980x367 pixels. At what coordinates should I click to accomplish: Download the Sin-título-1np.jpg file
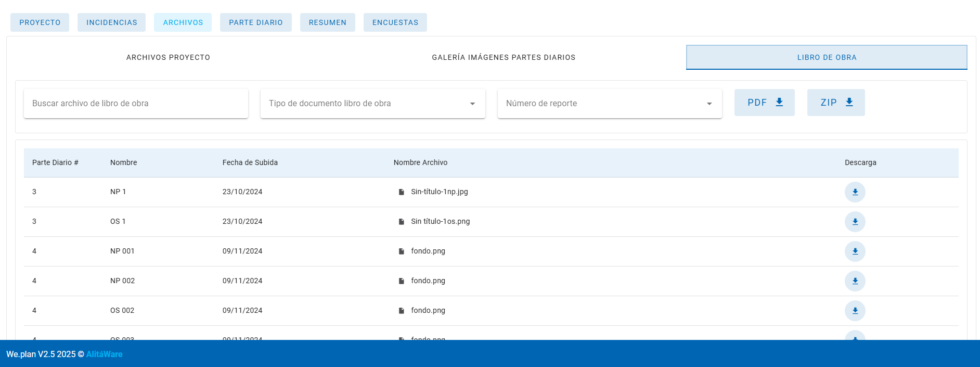(855, 192)
